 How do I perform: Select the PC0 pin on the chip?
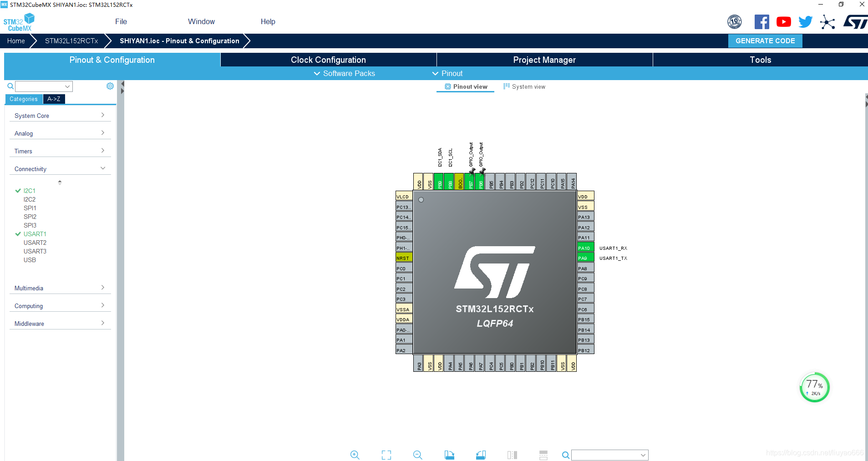tap(404, 268)
